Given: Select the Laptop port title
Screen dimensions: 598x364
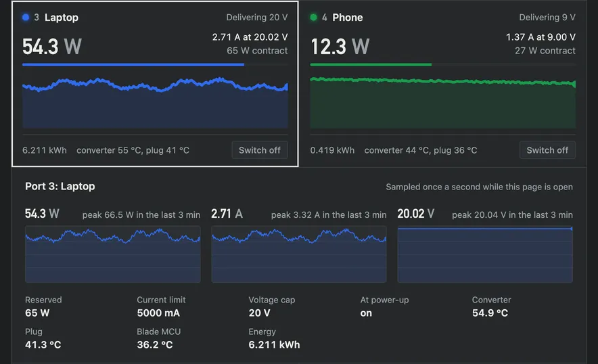Looking at the screenshot, I should pos(62,18).
